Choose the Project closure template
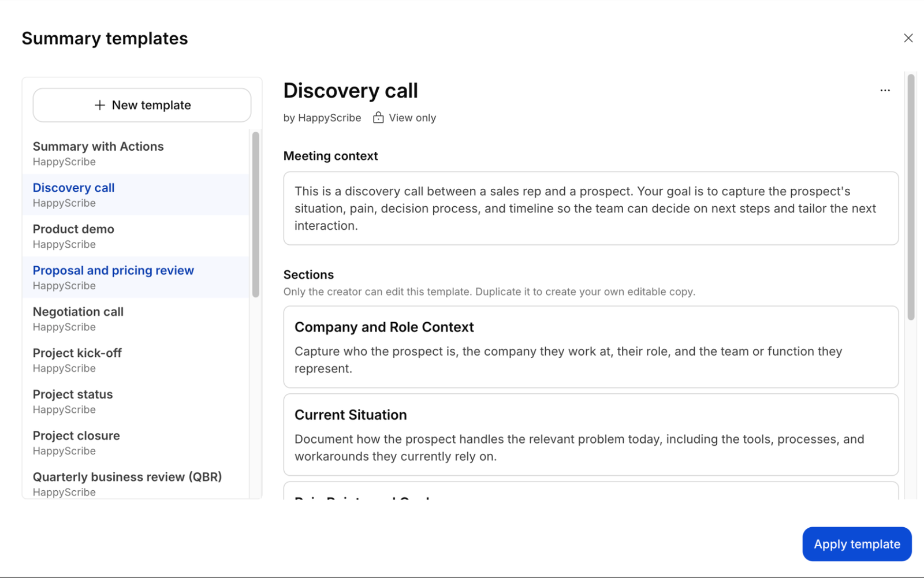This screenshot has width=924, height=578. coord(136,442)
